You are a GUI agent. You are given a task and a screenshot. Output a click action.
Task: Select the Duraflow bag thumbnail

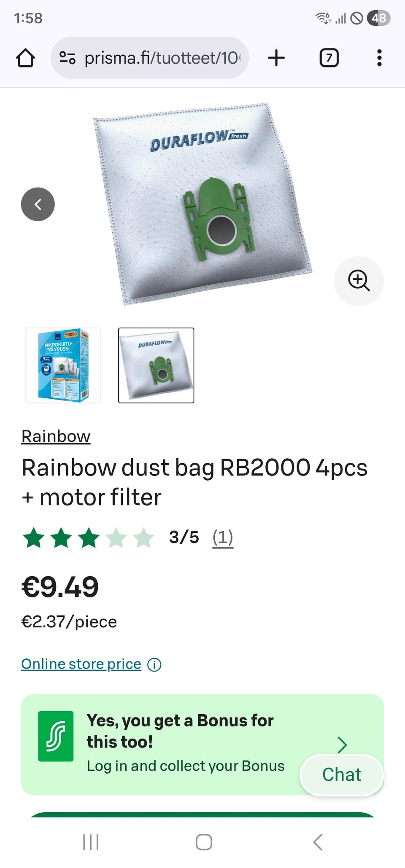[156, 365]
